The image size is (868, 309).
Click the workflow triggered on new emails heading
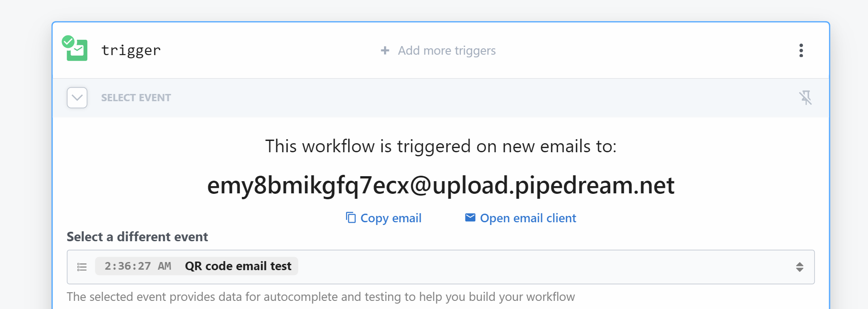coord(441,146)
